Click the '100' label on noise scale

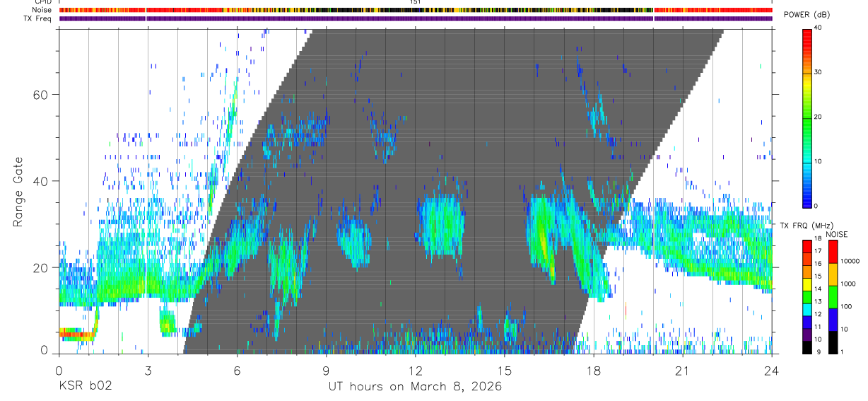tap(847, 306)
